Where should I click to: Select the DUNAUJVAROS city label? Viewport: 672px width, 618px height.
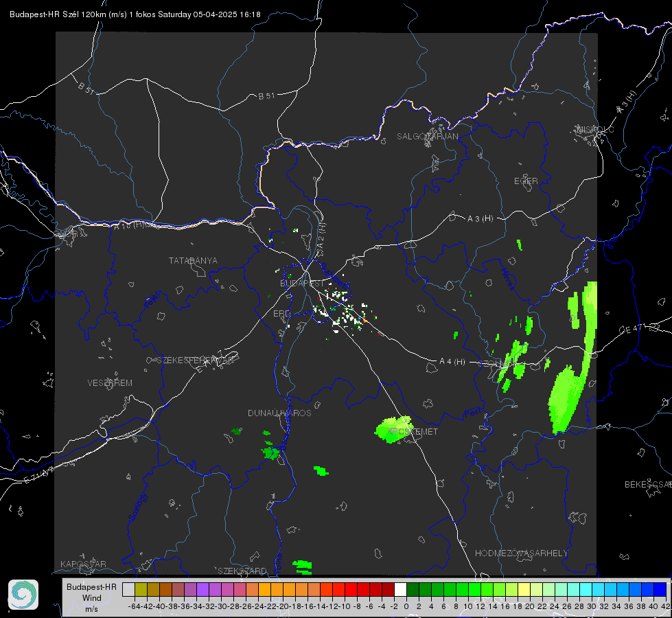point(279,413)
